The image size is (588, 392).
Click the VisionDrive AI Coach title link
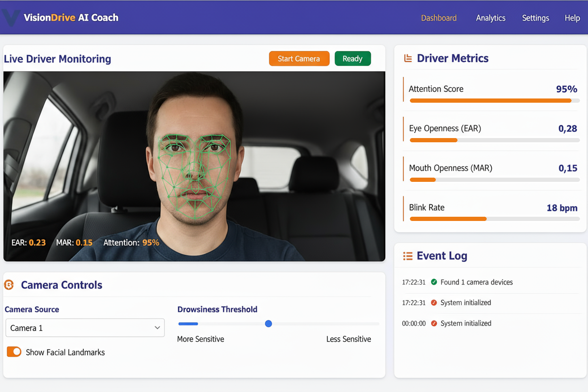pos(72,17)
